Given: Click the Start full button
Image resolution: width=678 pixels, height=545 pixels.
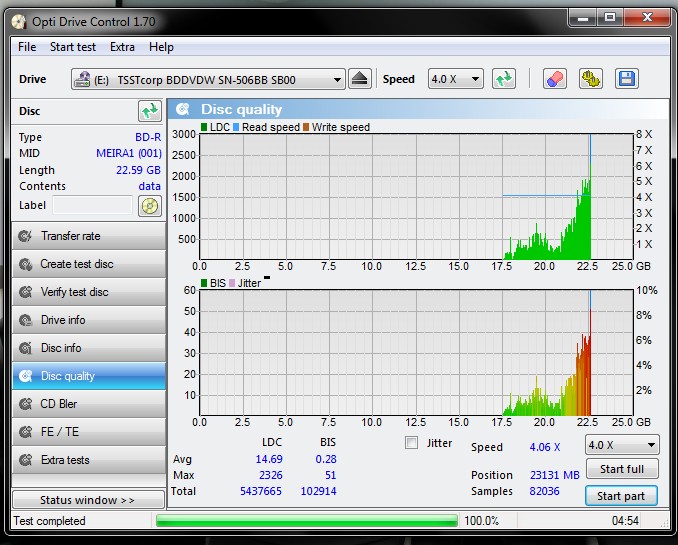Looking at the screenshot, I should (622, 469).
